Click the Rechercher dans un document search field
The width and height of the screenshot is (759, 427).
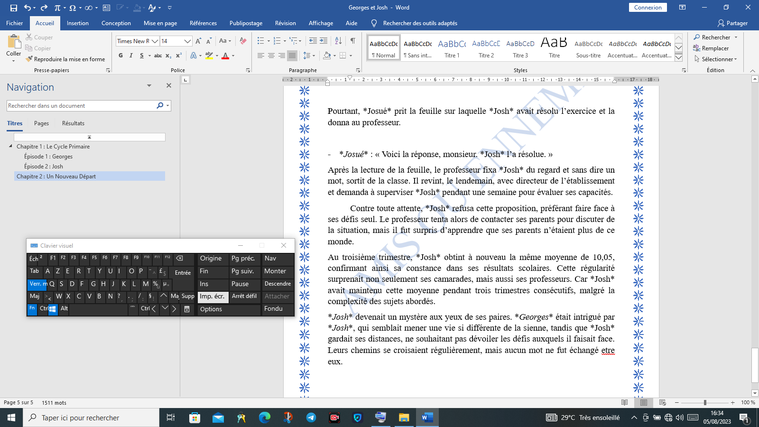[80, 105]
